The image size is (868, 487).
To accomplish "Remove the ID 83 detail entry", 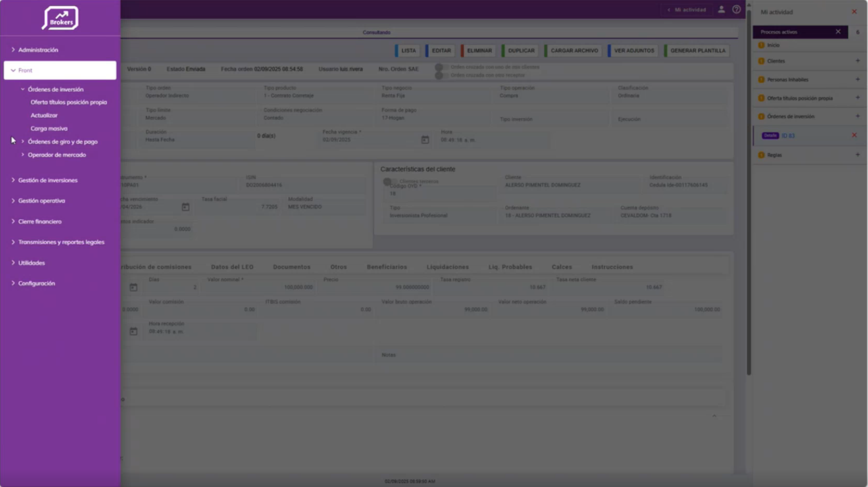I will point(854,135).
